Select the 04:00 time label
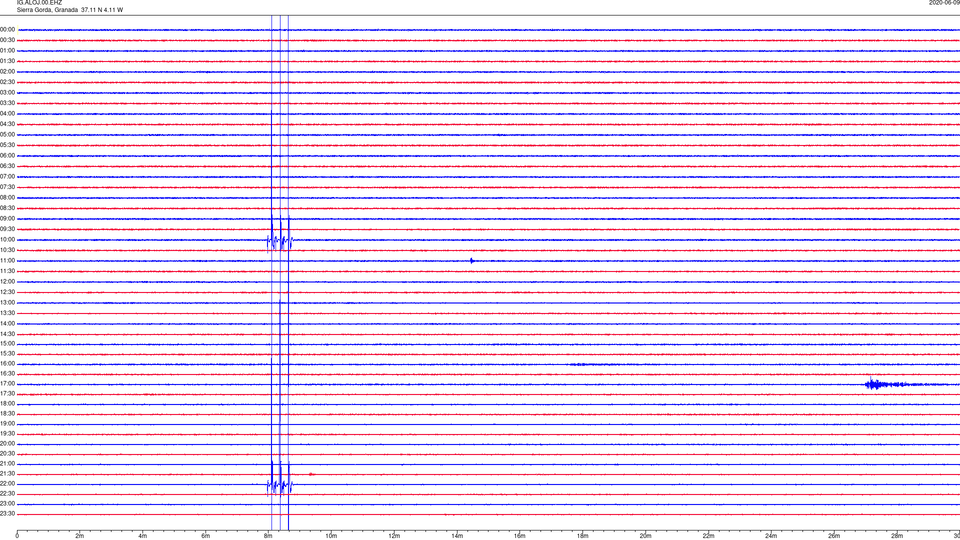Screen dimensions: 960x540 tap(8, 114)
